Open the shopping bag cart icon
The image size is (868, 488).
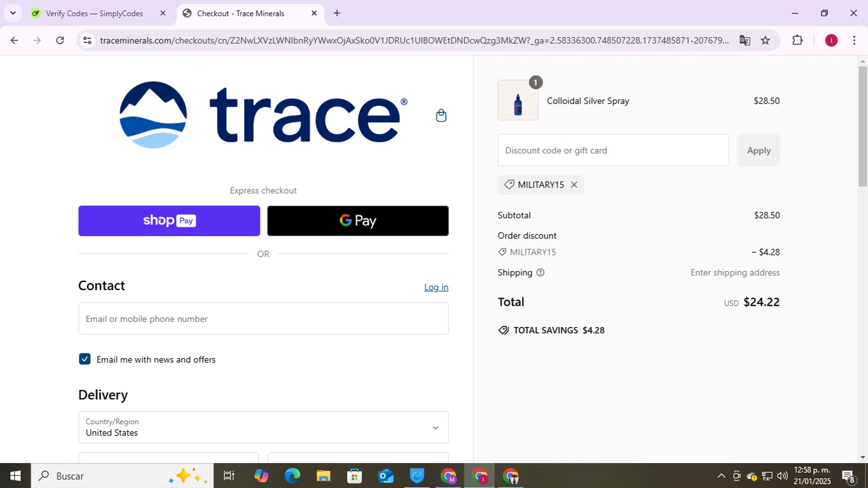pyautogui.click(x=441, y=115)
